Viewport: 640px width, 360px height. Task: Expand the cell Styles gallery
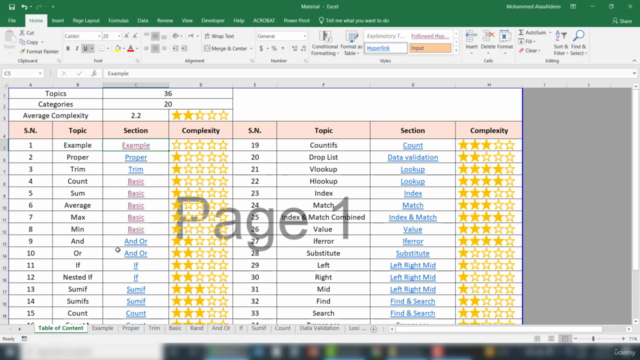[x=456, y=51]
